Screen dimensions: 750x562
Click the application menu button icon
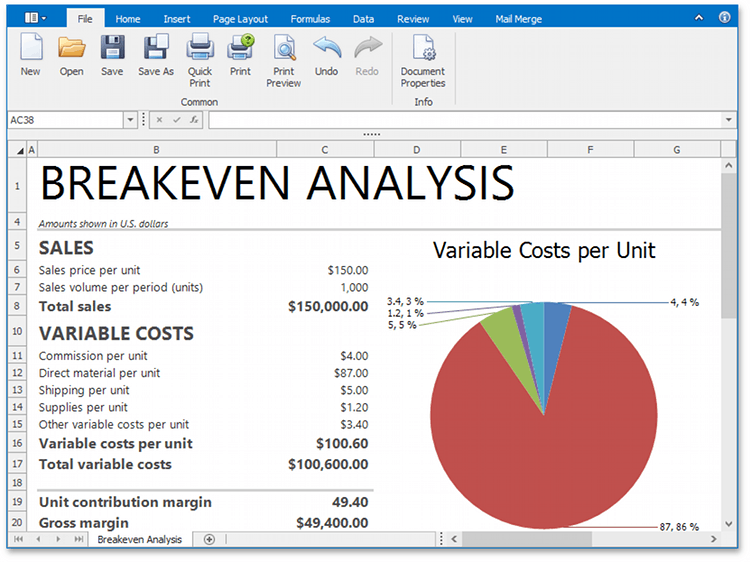(35, 18)
